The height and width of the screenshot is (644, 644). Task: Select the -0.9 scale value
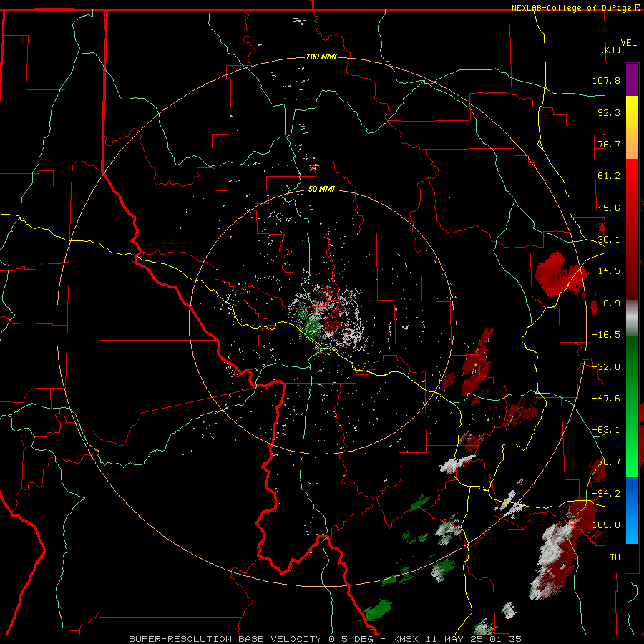(x=609, y=303)
